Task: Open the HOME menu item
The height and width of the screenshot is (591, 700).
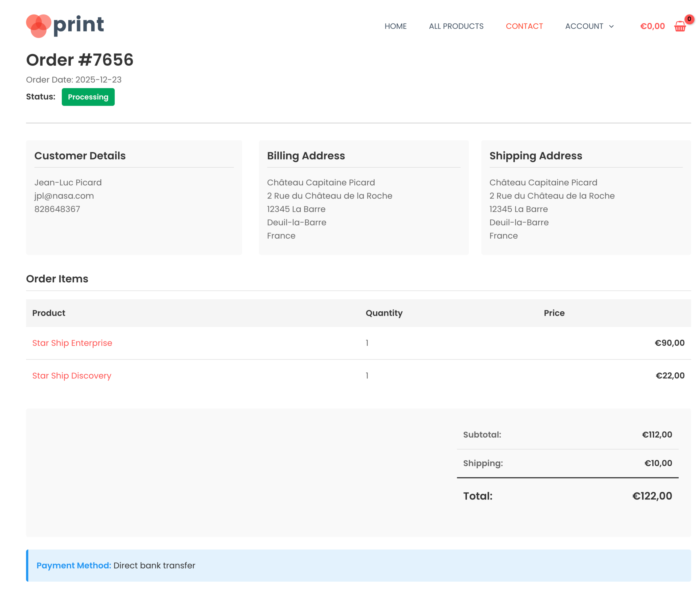Action: (x=396, y=26)
